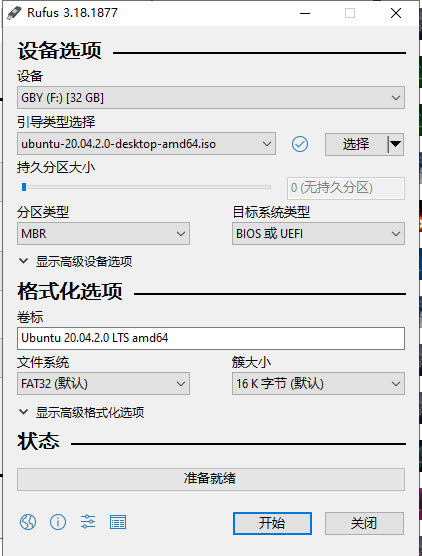This screenshot has height=556, width=422.
Task: Show the About information icon
Action: (58, 522)
